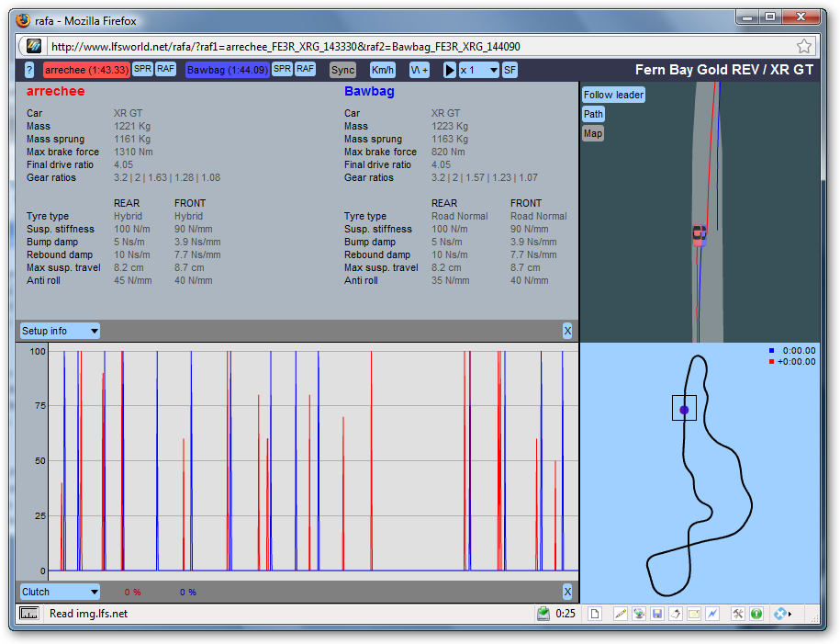Click the blue diamond arrow status icon

(x=782, y=614)
